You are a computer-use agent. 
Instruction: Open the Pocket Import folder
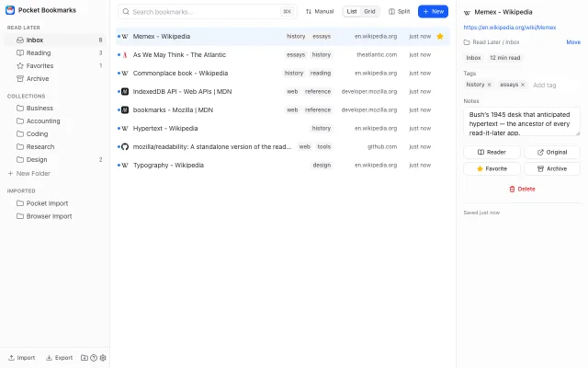[x=55, y=203]
